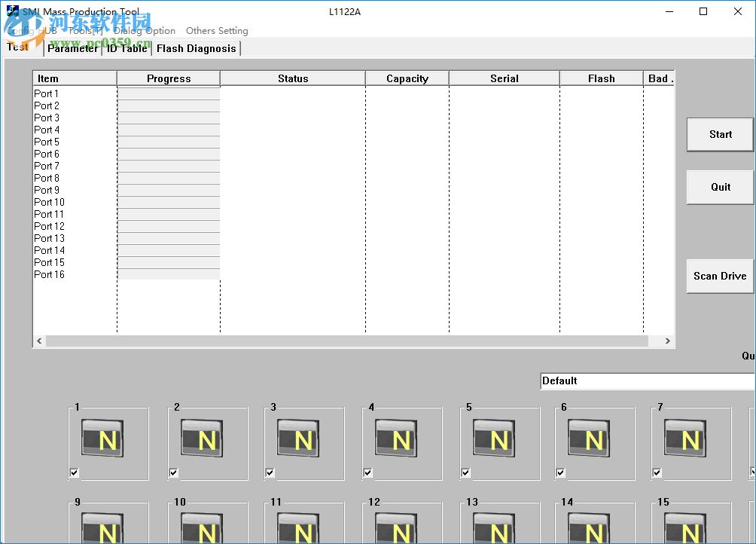Click the Capacity column header
The image size is (756, 544).
point(407,78)
